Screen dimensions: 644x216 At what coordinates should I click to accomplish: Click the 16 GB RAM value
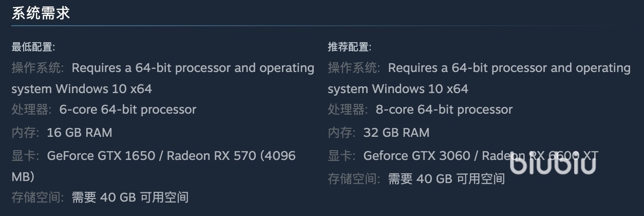point(79,133)
